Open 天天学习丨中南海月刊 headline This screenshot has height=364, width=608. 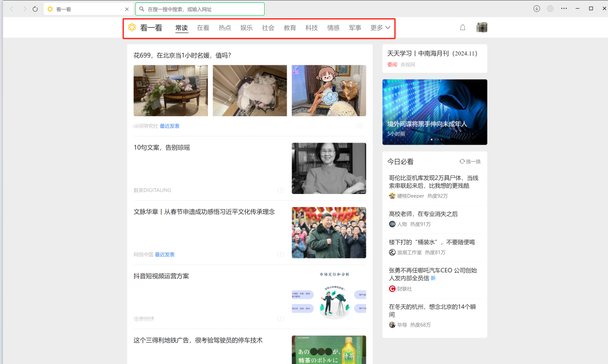pyautogui.click(x=433, y=53)
